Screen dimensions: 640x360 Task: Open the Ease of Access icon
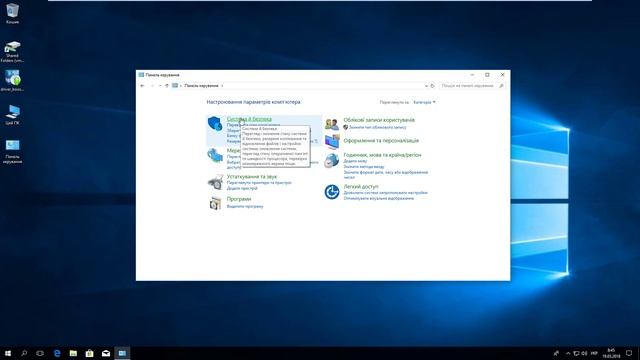pos(332,191)
